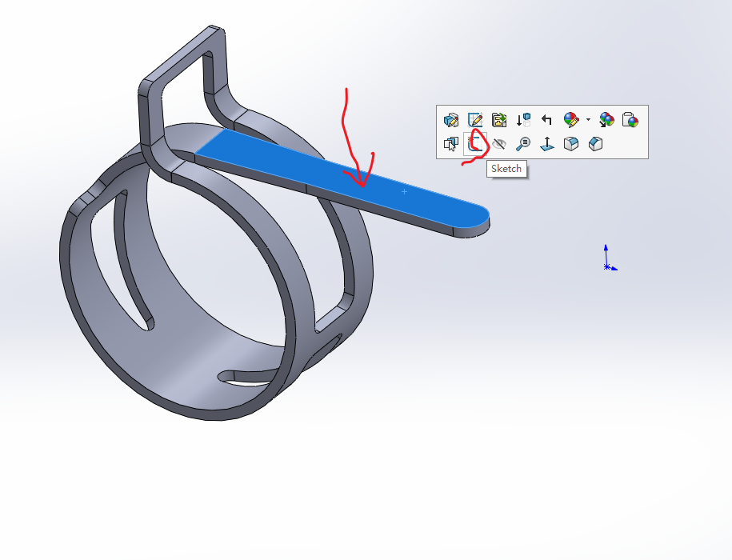Expand the Appearances dropdown arrow

click(588, 120)
